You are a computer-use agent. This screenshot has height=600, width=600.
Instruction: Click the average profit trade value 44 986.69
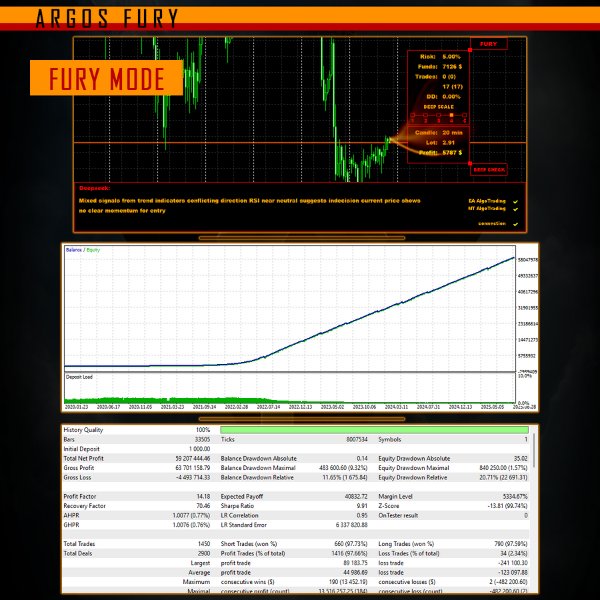(355, 572)
